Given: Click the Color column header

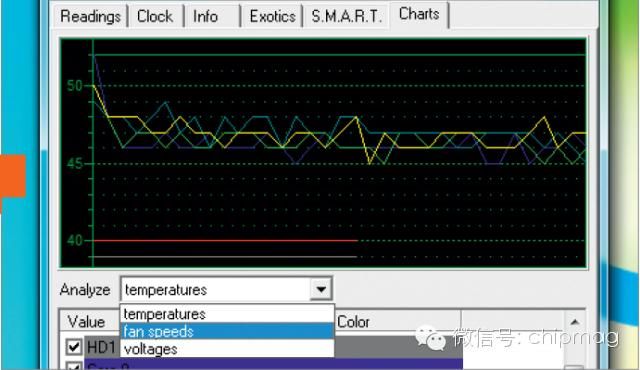Looking at the screenshot, I should [x=354, y=322].
